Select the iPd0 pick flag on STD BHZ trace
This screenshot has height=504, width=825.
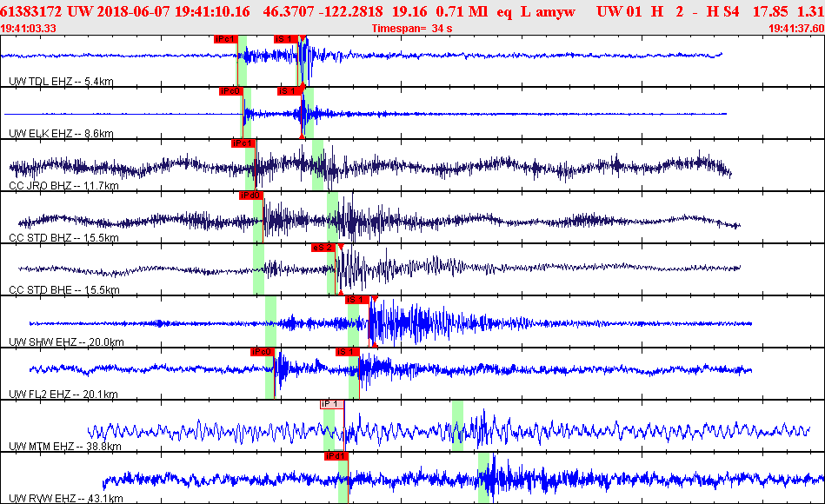pos(250,196)
